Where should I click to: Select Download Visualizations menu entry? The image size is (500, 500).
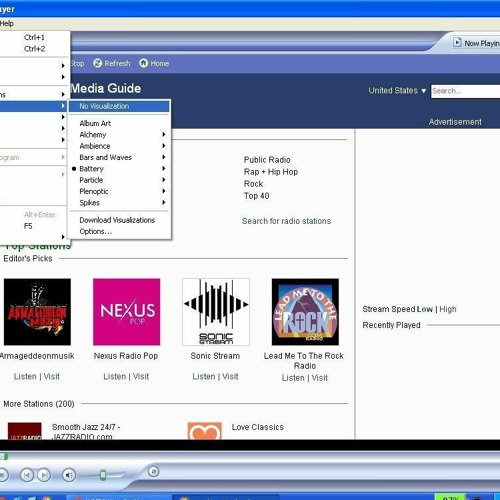[120, 220]
